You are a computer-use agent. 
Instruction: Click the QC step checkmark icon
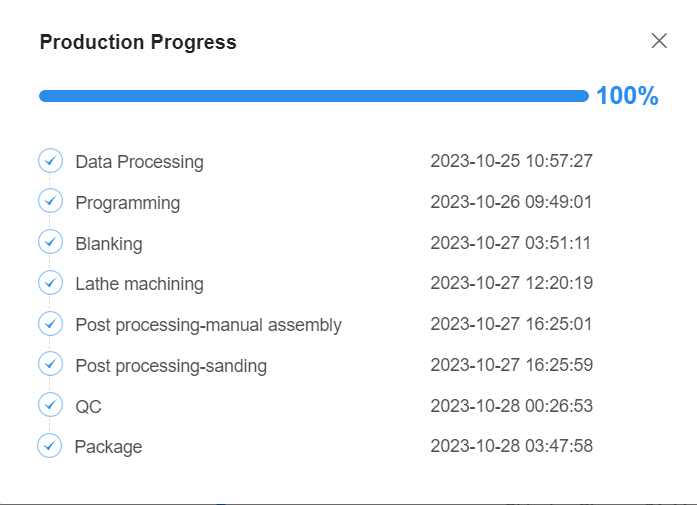50,405
